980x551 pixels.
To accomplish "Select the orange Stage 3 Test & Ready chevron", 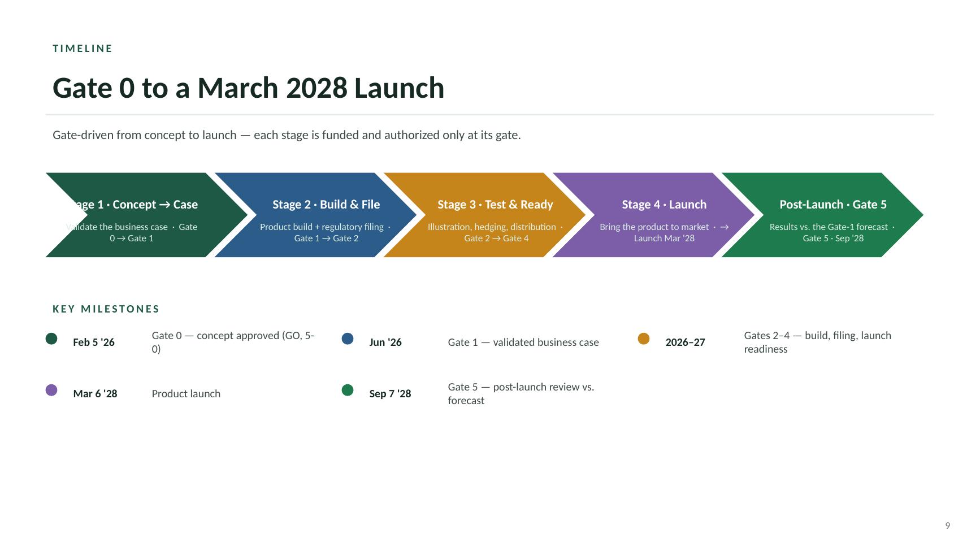I will [x=485, y=215].
